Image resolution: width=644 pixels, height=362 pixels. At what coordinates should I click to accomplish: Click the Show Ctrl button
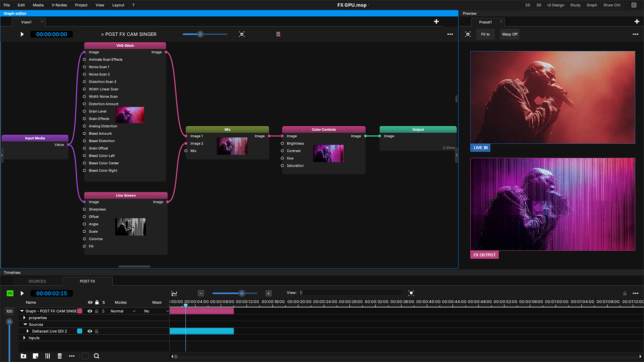(x=612, y=5)
